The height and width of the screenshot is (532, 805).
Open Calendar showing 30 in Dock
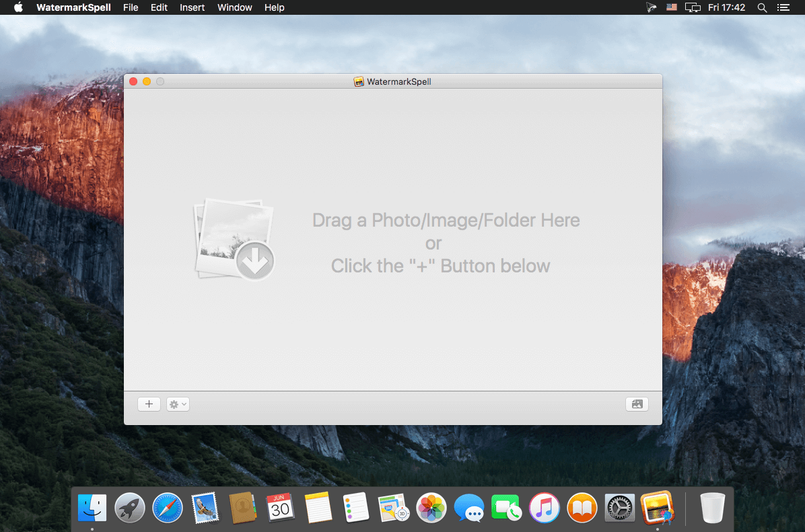pos(280,508)
